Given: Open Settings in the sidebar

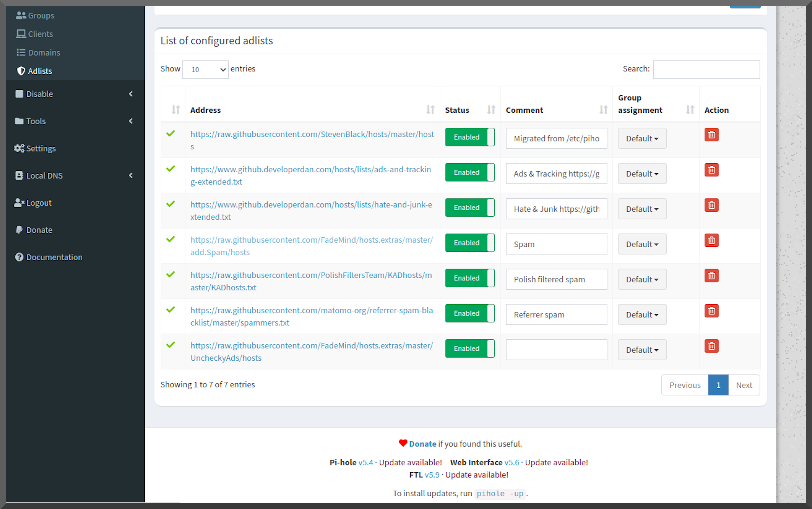Looking at the screenshot, I should click(41, 148).
